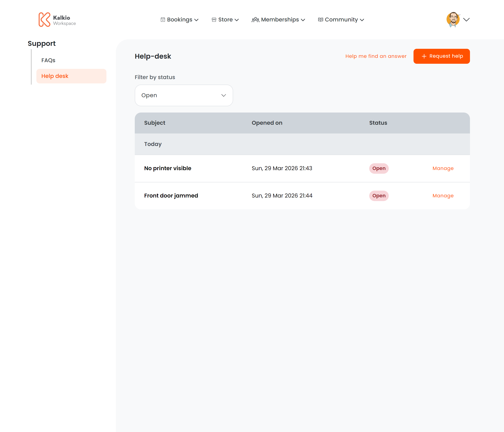
Task: Click the Bookings calendar icon
Action: [x=163, y=20]
